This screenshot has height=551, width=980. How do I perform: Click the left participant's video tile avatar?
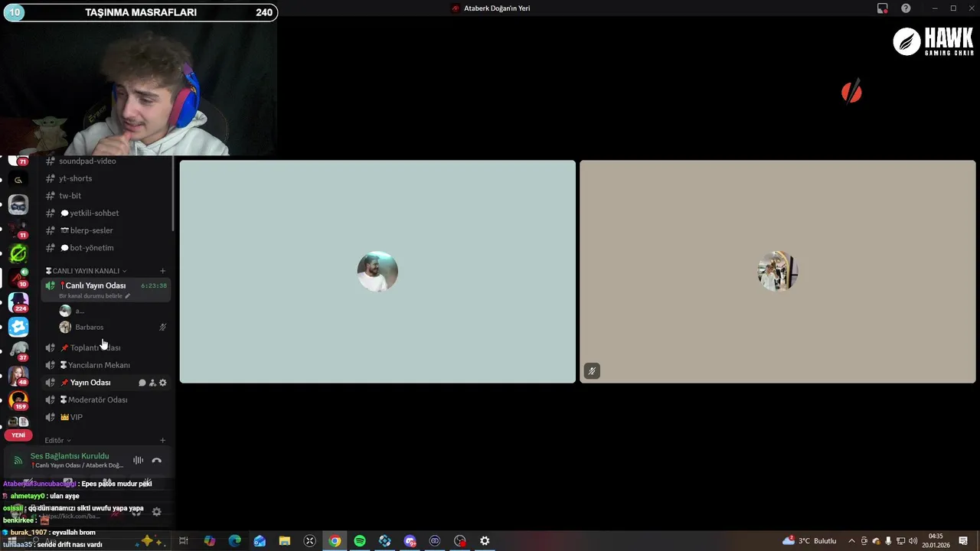click(377, 272)
